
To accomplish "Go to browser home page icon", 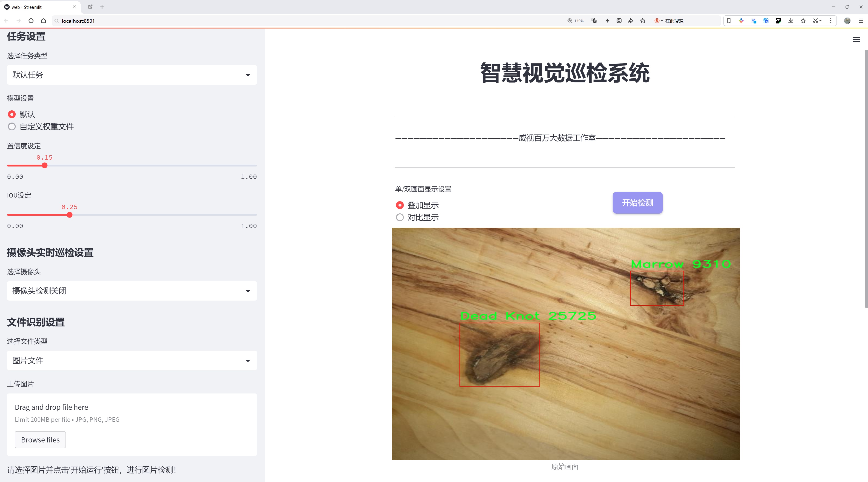I will pos(43,21).
